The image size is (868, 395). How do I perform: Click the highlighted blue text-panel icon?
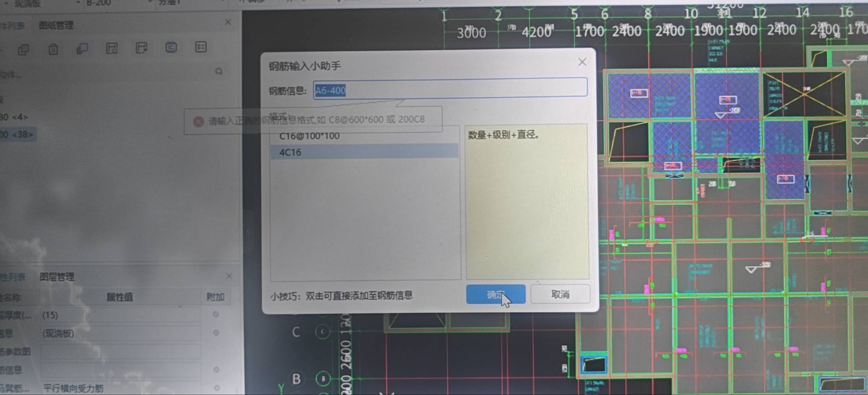point(171,47)
